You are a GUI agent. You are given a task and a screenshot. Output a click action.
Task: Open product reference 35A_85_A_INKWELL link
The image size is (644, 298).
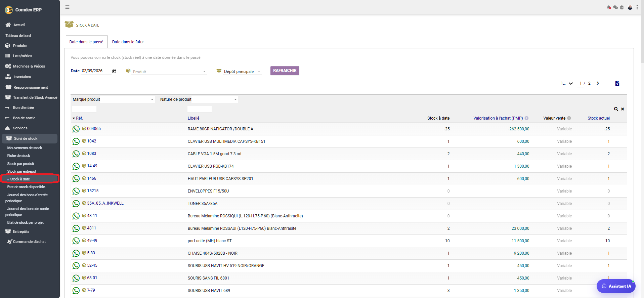click(x=105, y=203)
